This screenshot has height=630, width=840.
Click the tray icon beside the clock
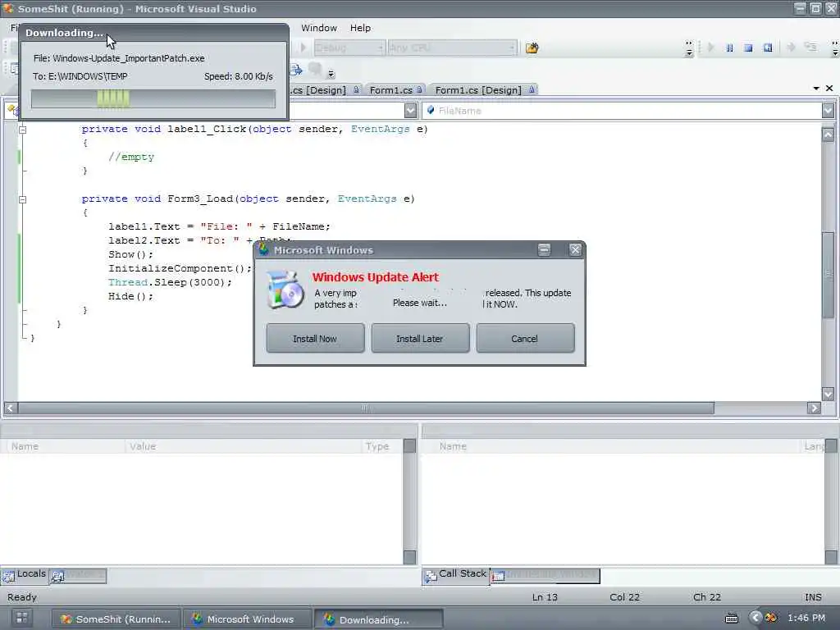pos(771,619)
